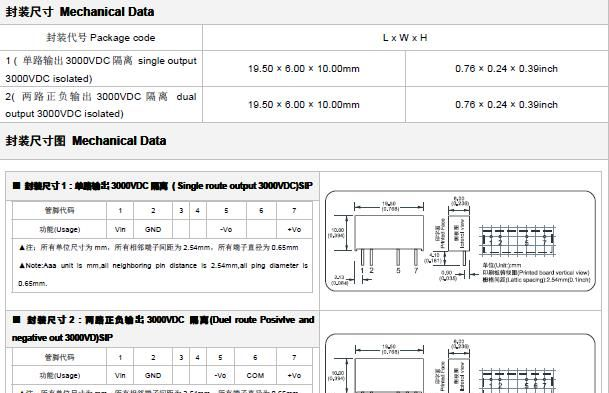Select 'Vin' in the dual output table
The width and height of the screenshot is (609, 393).
(120, 376)
